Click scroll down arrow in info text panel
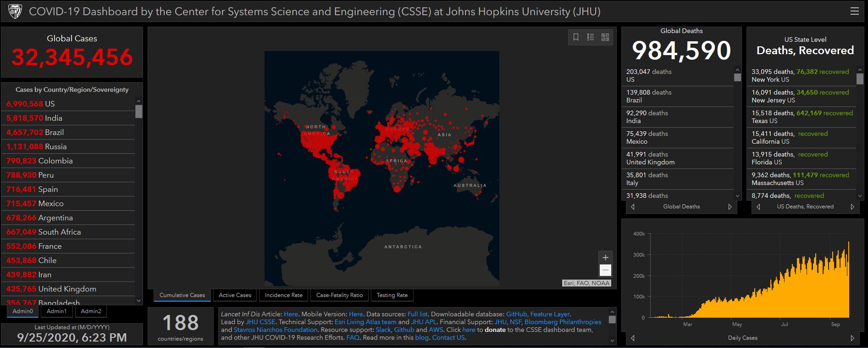Image resolution: width=868 pixels, height=348 pixels. click(x=612, y=341)
